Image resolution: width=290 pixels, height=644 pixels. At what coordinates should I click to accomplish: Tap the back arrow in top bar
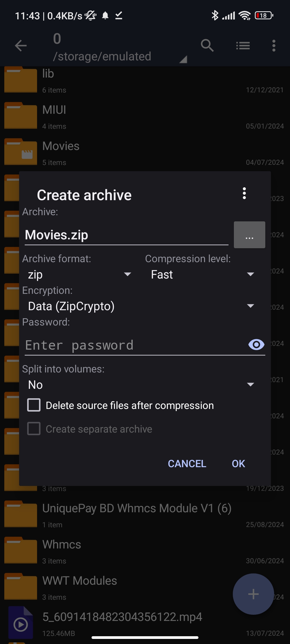coord(21,46)
